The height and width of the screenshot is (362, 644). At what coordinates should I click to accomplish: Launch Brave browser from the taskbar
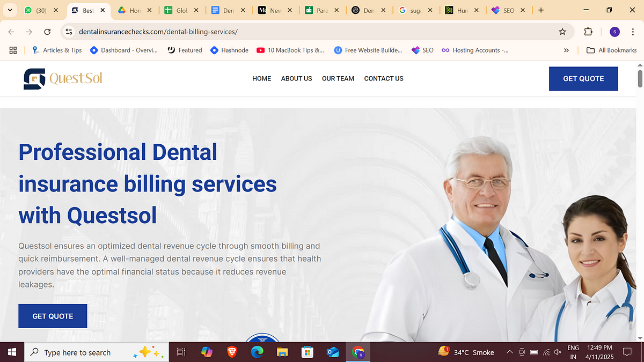(232, 352)
